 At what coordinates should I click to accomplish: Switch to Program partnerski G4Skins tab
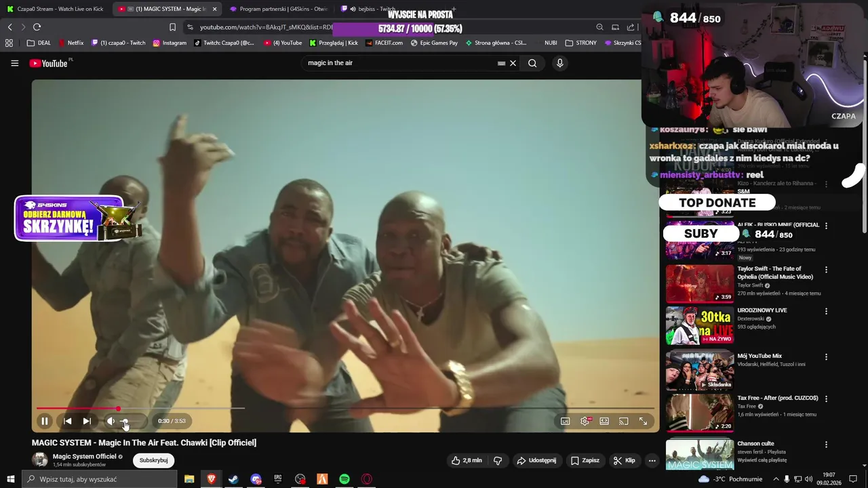tap(278, 9)
